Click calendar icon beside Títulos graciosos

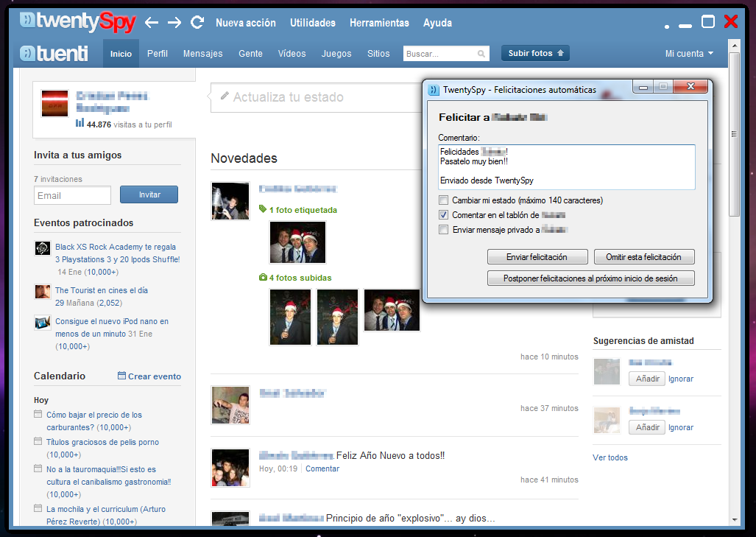(x=38, y=441)
